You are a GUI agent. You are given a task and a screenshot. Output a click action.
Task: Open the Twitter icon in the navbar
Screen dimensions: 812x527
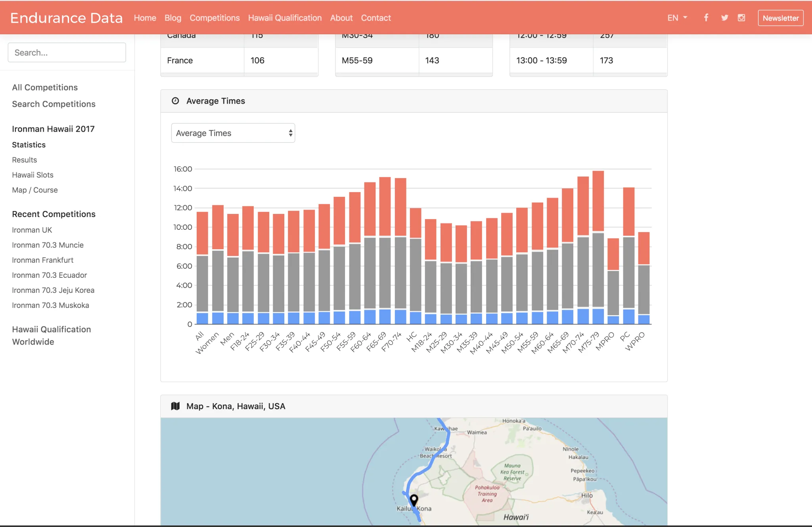pos(724,17)
